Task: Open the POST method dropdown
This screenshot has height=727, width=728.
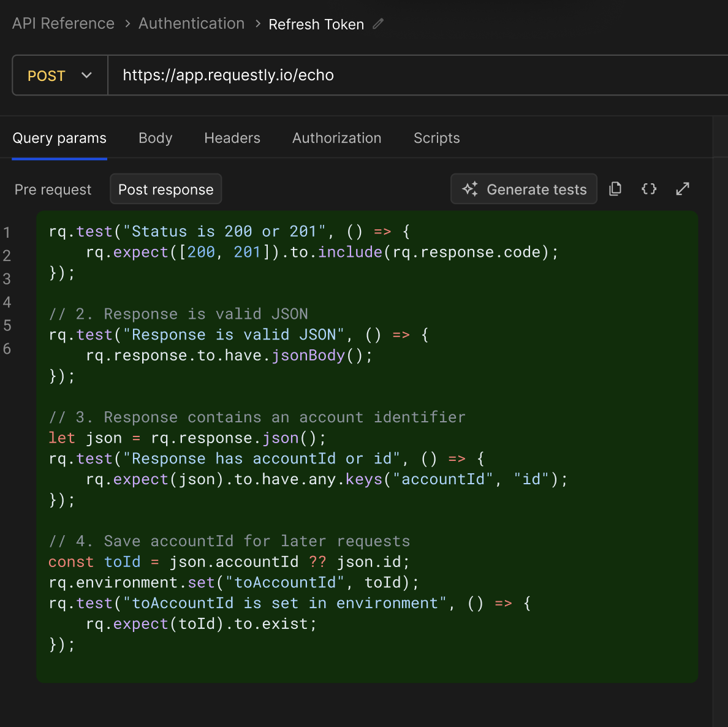Action: [x=60, y=75]
